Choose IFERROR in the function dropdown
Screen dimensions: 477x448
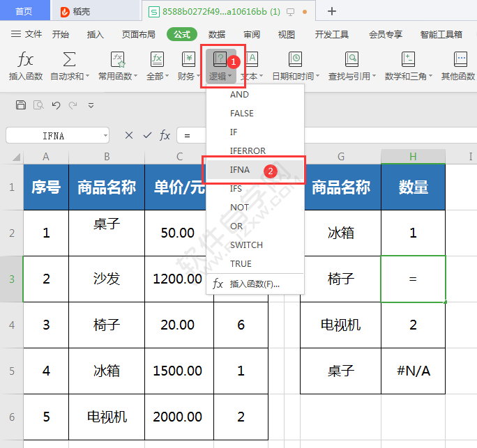click(x=255, y=150)
